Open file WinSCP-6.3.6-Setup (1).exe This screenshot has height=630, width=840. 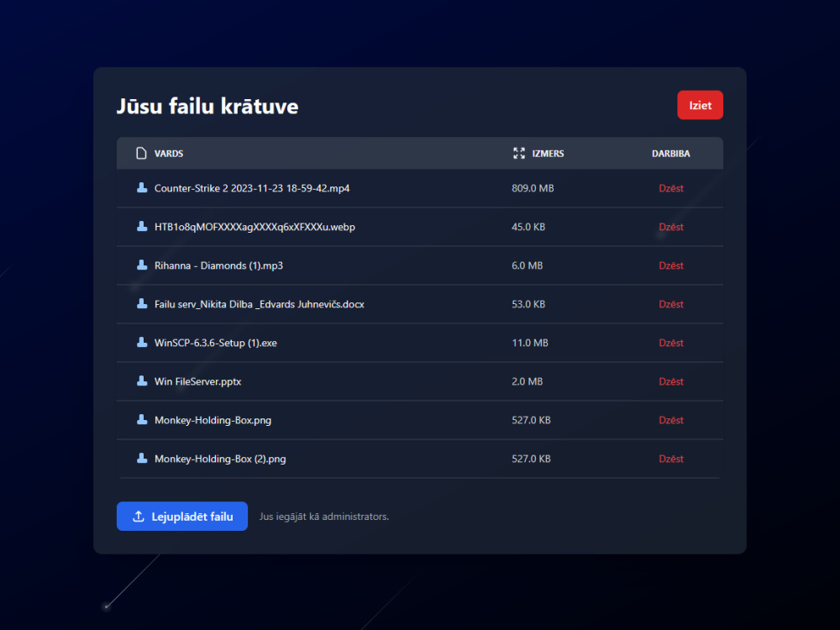click(215, 343)
